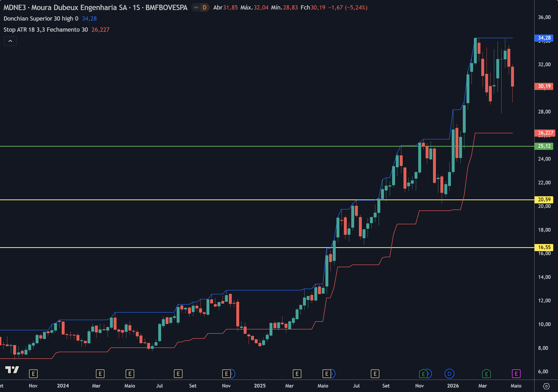Click the yellow 20,59 horizontal line label
This screenshot has height=392, width=558.
pyautogui.click(x=544, y=199)
